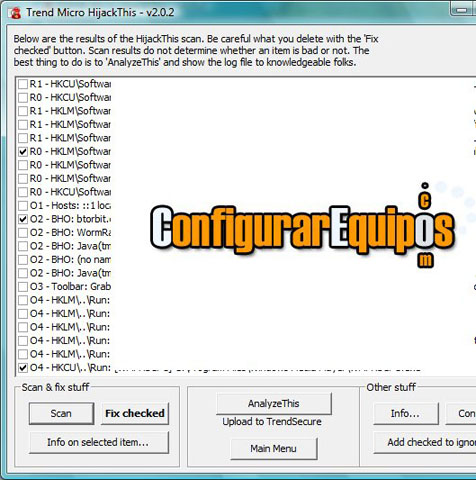Tick the O2 - BHO: WormRa entry
Image resolution: width=476 pixels, height=480 pixels.
pos(23,232)
